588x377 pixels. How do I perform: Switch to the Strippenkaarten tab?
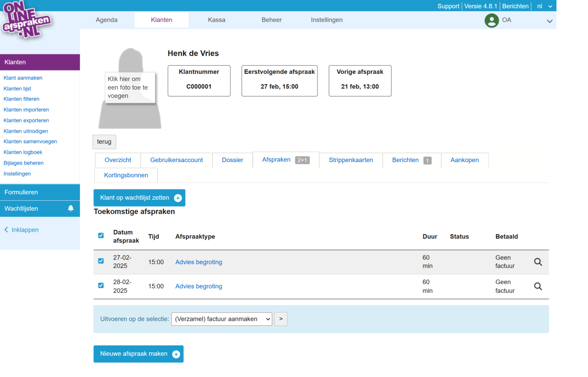[351, 160]
